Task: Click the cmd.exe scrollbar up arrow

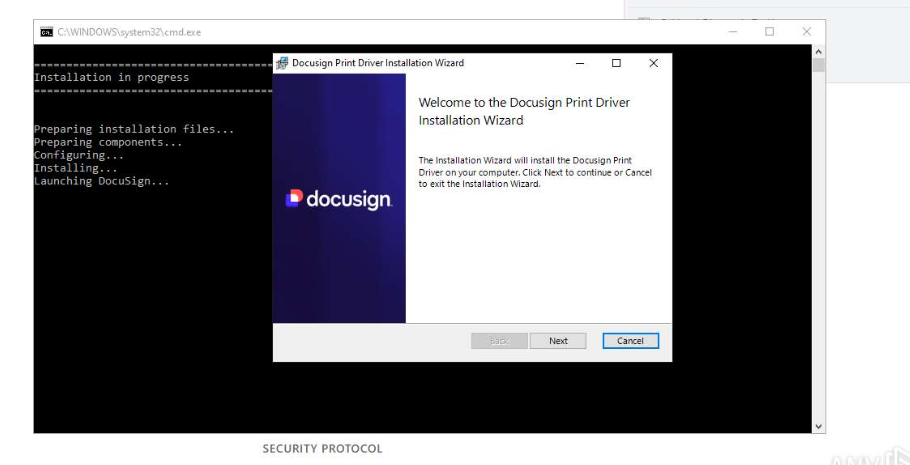Action: 818,51
